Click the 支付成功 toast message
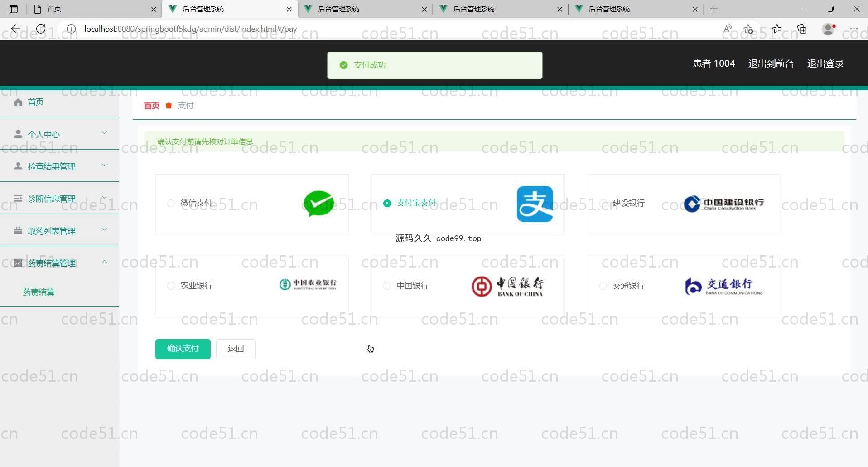868x467 pixels. (x=435, y=65)
